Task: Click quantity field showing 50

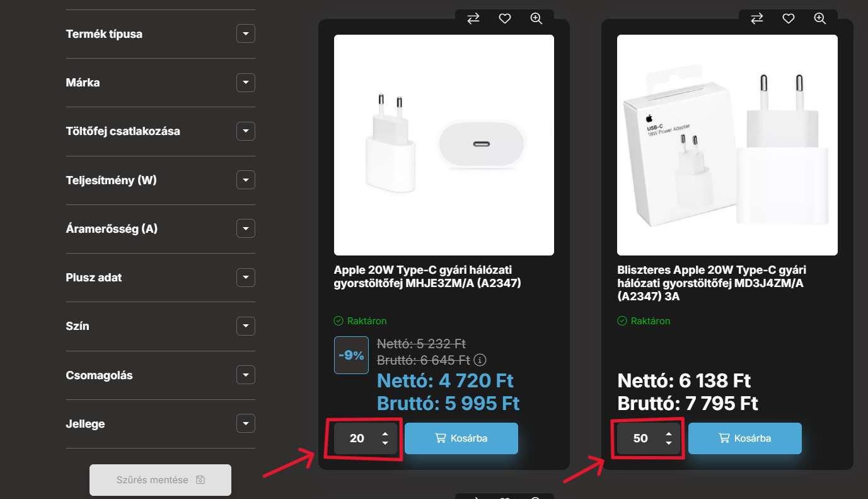Action: (640, 438)
